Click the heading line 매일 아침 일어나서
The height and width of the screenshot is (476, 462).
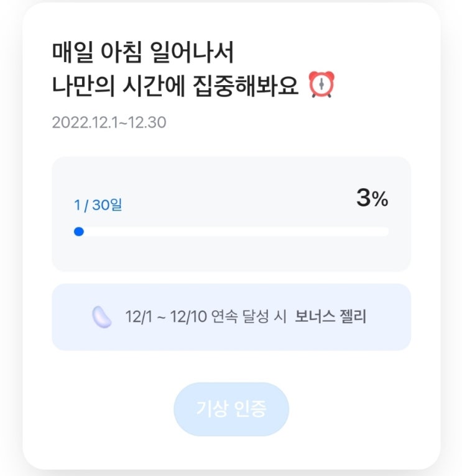[x=143, y=53]
